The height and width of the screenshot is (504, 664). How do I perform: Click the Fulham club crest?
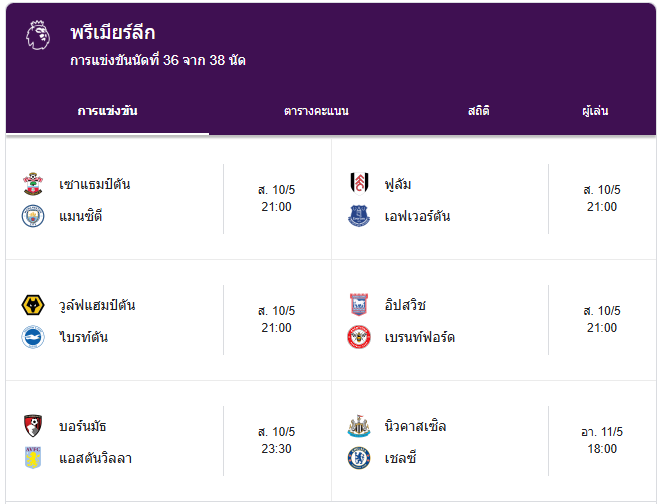tap(359, 184)
